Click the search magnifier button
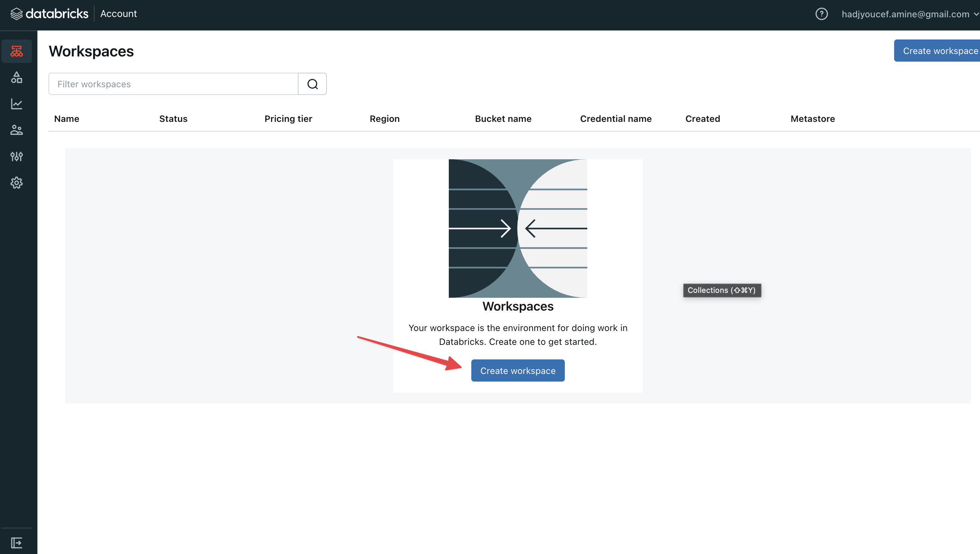Viewport: 980px width, 554px height. [312, 84]
